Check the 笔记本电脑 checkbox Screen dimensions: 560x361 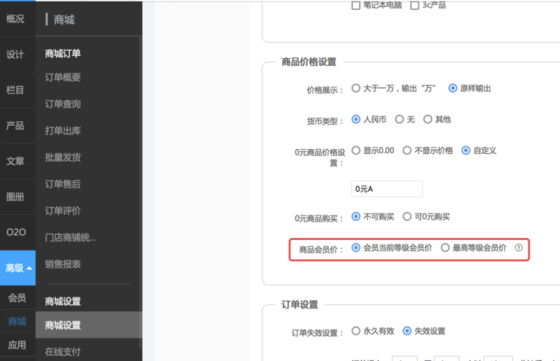click(x=356, y=5)
